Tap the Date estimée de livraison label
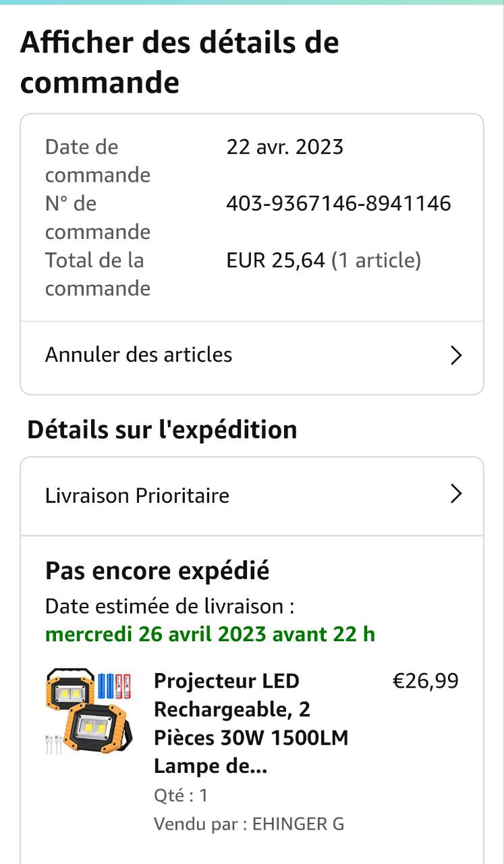Viewport: 504px width, 864px height. coord(169,606)
